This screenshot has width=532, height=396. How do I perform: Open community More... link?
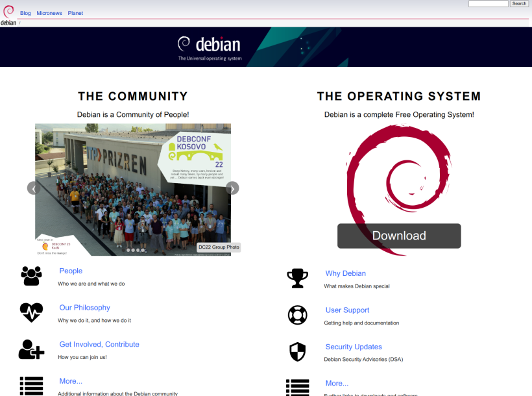tap(71, 381)
